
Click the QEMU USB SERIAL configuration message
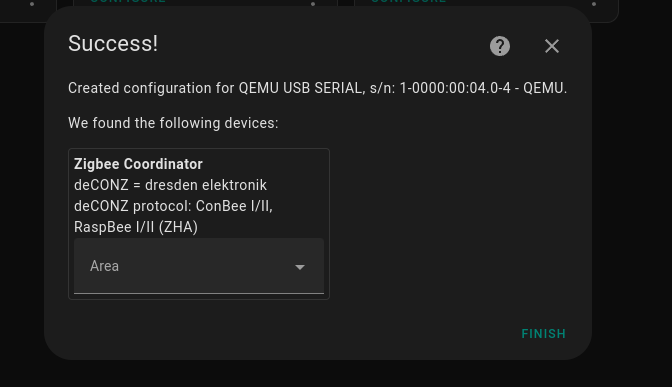(x=318, y=88)
